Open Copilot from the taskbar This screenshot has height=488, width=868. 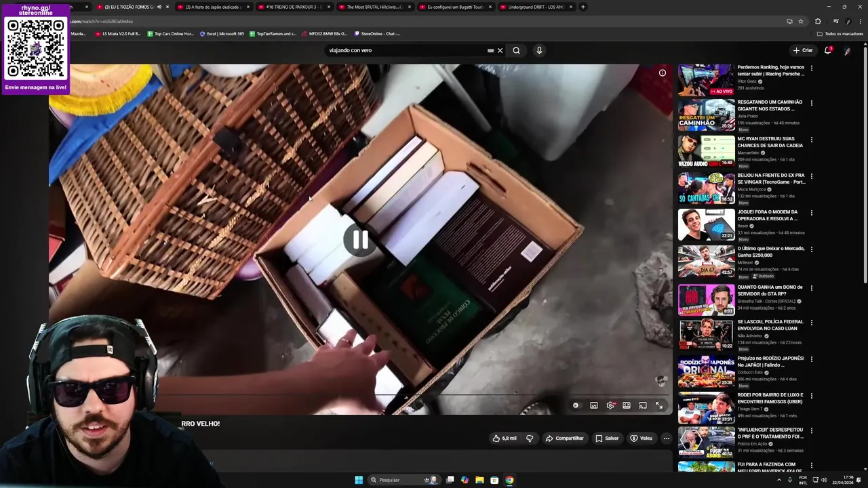click(x=465, y=480)
